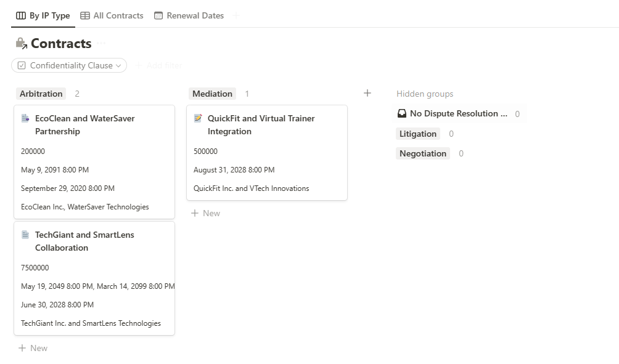Click Add filter button

click(x=158, y=65)
